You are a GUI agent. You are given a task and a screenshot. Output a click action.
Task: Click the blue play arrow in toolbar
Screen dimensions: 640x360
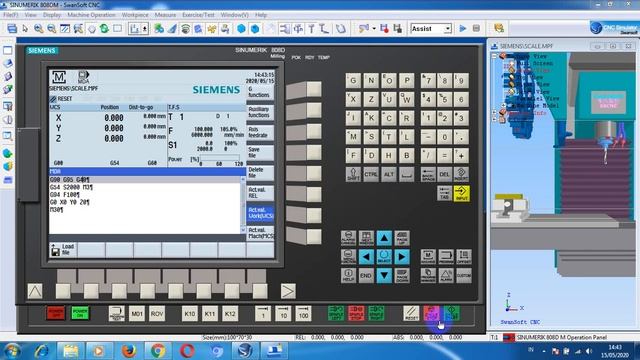462,29
